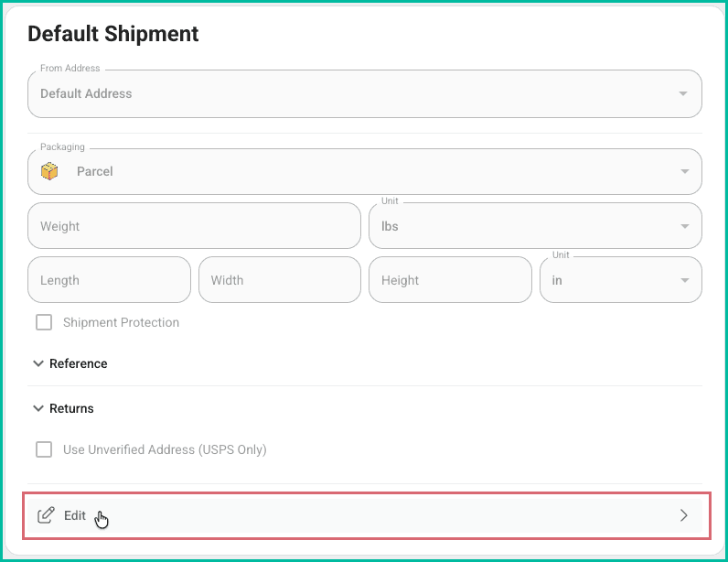Select the Height input field
The image size is (728, 562).
click(x=449, y=280)
